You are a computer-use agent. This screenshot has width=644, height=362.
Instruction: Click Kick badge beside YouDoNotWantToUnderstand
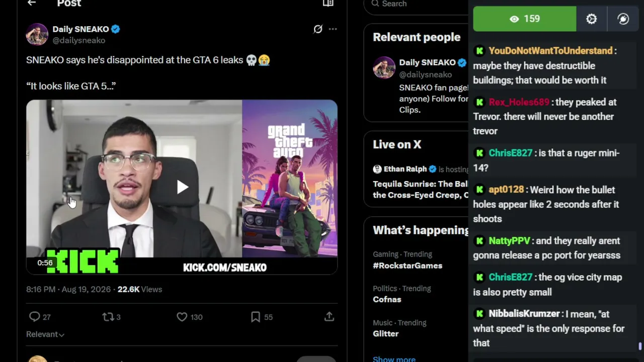click(479, 51)
